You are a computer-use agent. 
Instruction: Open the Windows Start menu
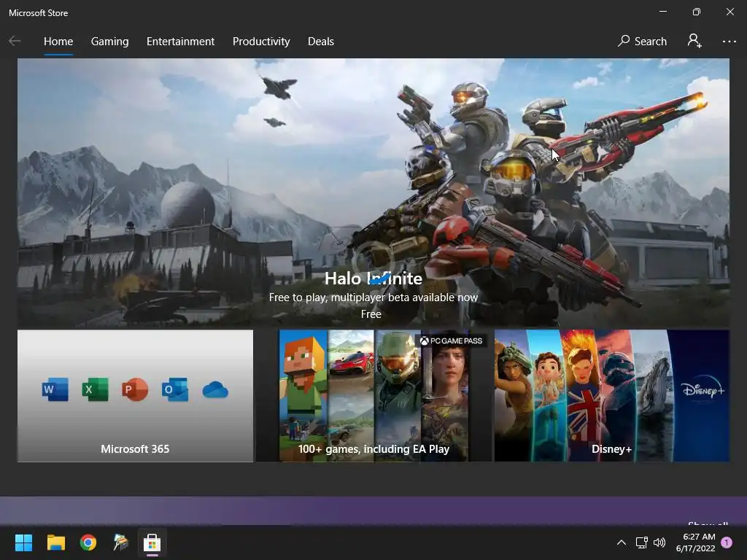(x=23, y=542)
